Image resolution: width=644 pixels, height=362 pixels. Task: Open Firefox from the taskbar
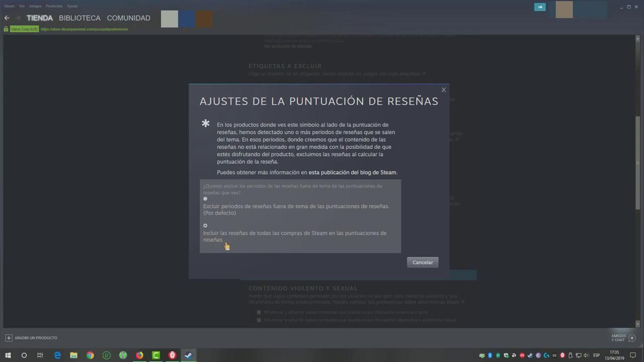pyautogui.click(x=139, y=355)
